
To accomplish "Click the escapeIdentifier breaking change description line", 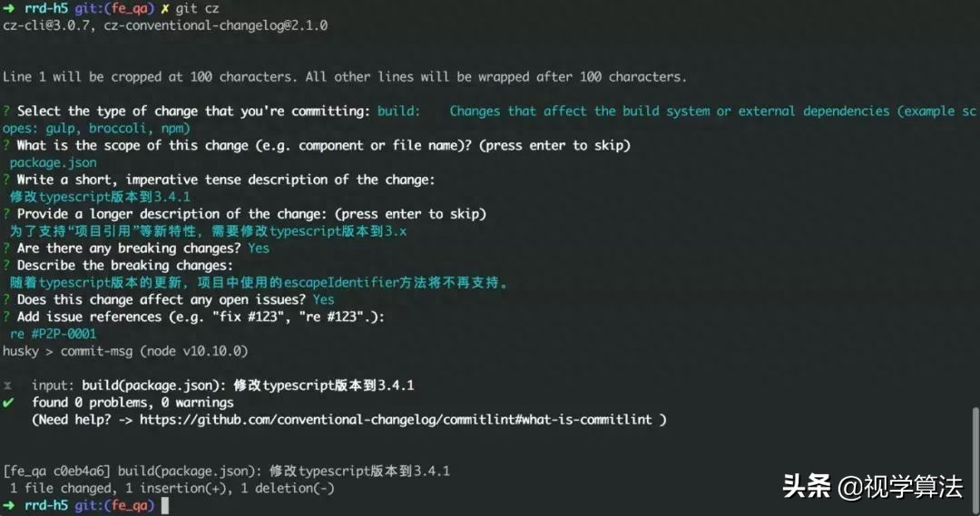I will click(260, 283).
